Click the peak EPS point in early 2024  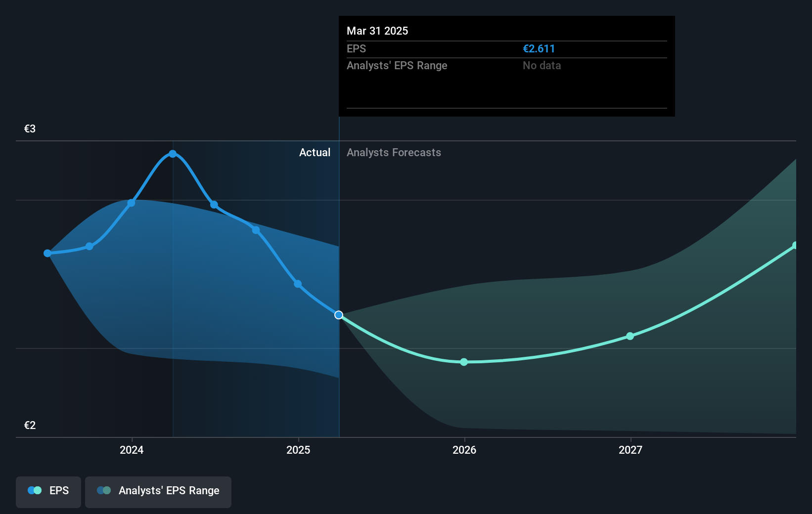click(173, 154)
